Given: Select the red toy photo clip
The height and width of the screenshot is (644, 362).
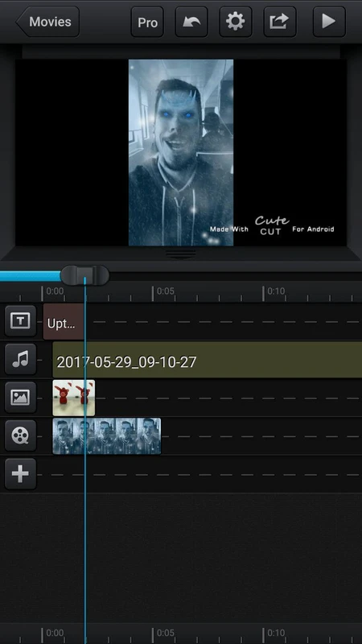Looking at the screenshot, I should (x=74, y=398).
